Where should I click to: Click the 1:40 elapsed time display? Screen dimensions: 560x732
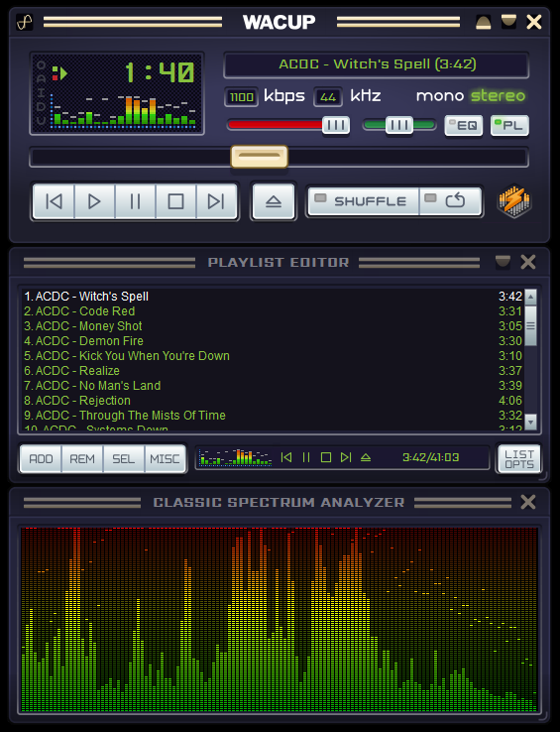pyautogui.click(x=160, y=72)
